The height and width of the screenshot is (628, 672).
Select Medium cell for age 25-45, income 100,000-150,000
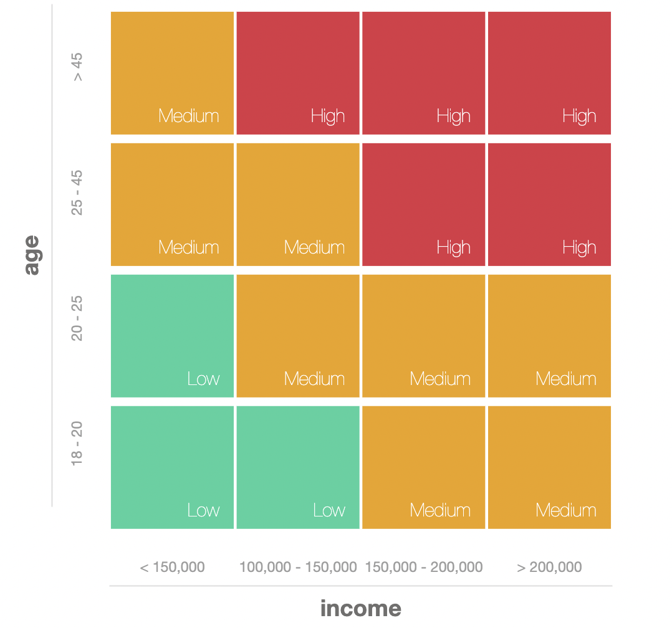(298, 204)
